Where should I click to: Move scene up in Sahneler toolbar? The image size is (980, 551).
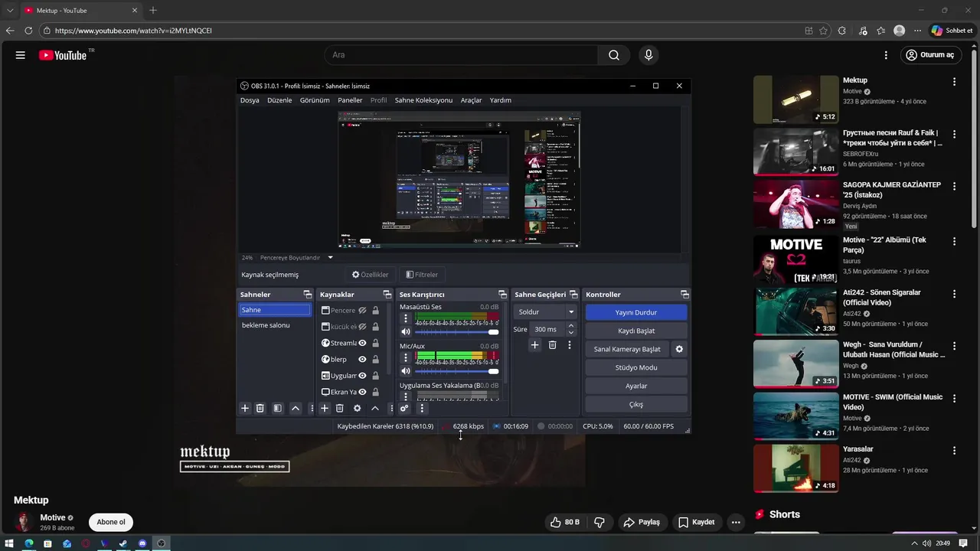tap(296, 409)
